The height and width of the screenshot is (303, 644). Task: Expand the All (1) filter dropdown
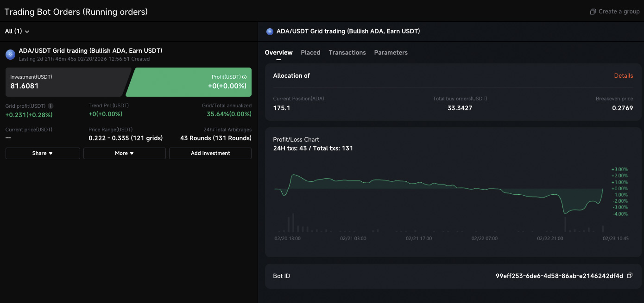(x=17, y=31)
